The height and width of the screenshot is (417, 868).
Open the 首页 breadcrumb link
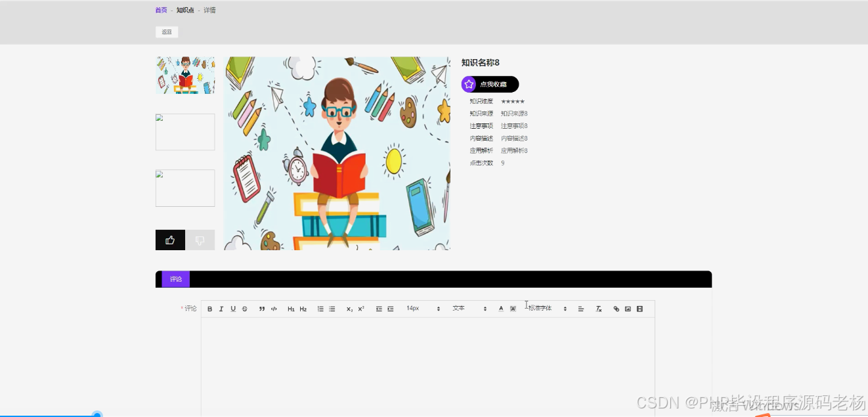tap(161, 11)
